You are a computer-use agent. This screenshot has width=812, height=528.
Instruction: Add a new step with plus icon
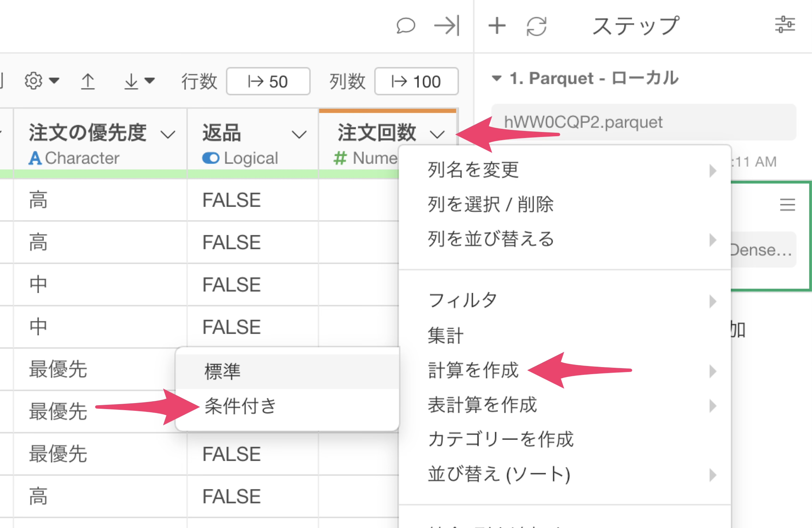497,26
